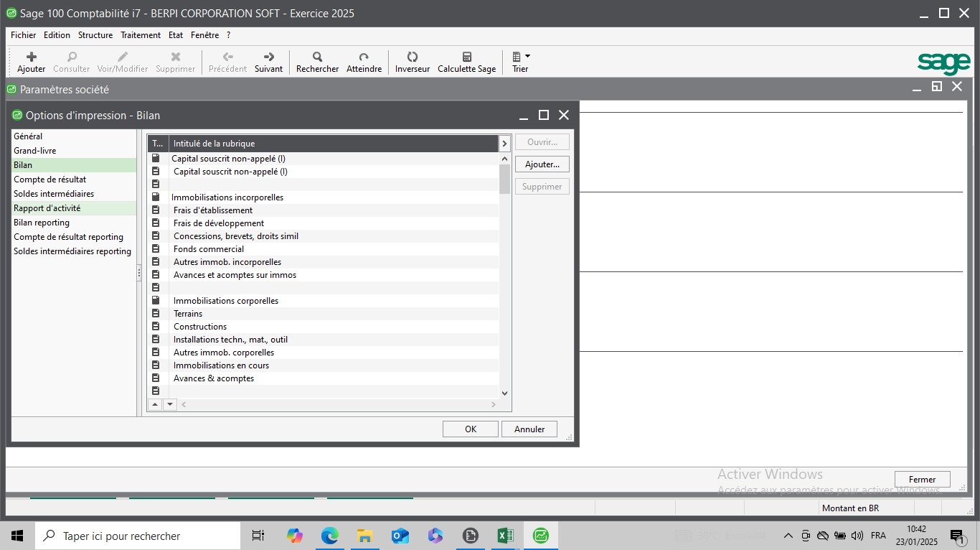Screen dimensions: 980x550
Task: Select the Constructions row
Action: [324, 327]
